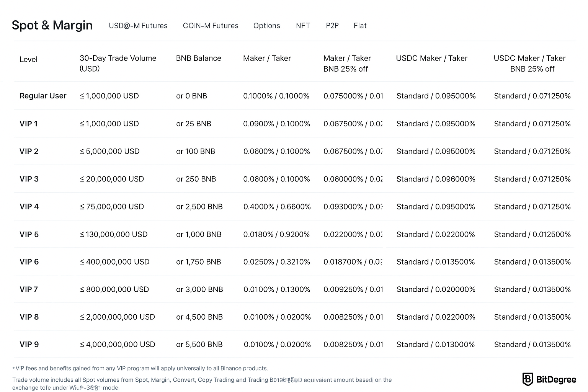Click the VIP fees and benefits footnote
Image resolution: width=588 pixels, height=392 pixels.
point(140,368)
